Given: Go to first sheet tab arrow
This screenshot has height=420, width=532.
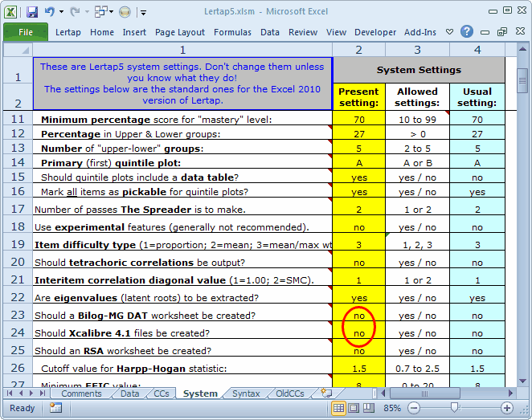Looking at the screenshot, I should [x=10, y=393].
